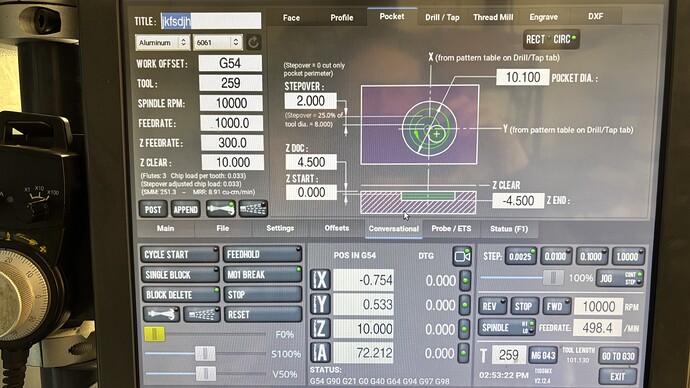Screen dimensions: 690x388
Task: Switch to Drill / Tap tab
Action: pyautogui.click(x=442, y=17)
